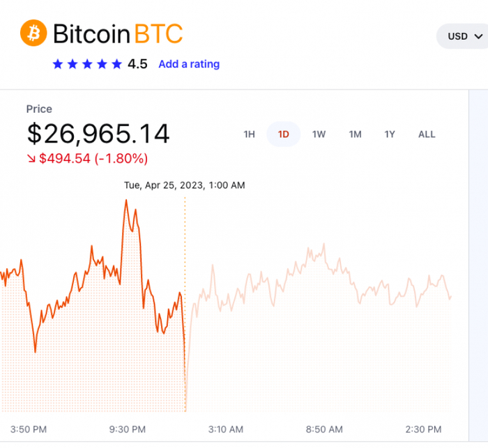Switch chart to 1H timeframe
The width and height of the screenshot is (488, 448).
249,134
